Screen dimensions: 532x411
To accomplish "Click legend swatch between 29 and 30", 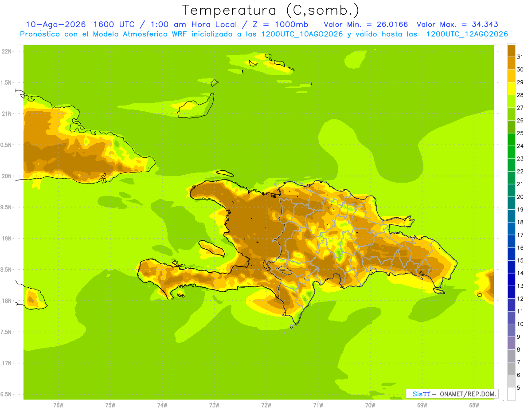I will point(511,76).
